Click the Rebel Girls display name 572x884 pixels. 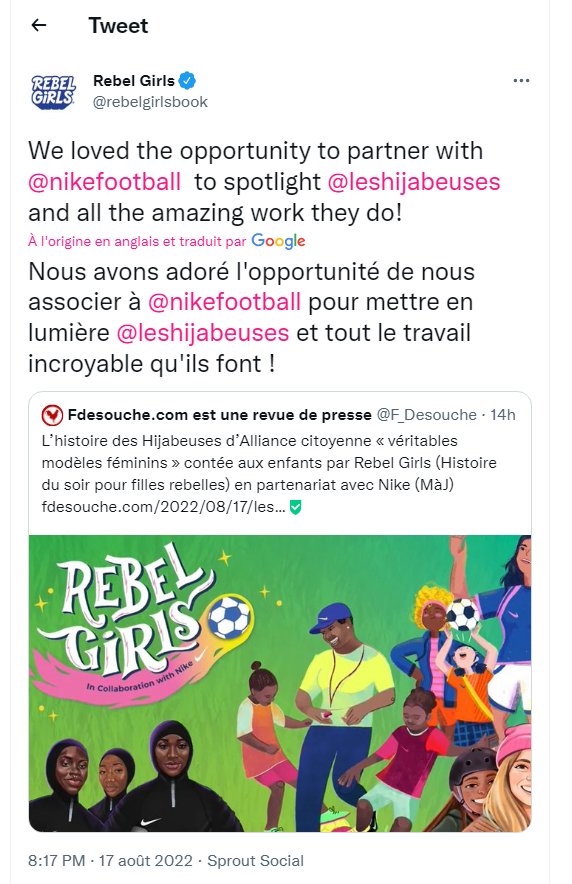[134, 81]
